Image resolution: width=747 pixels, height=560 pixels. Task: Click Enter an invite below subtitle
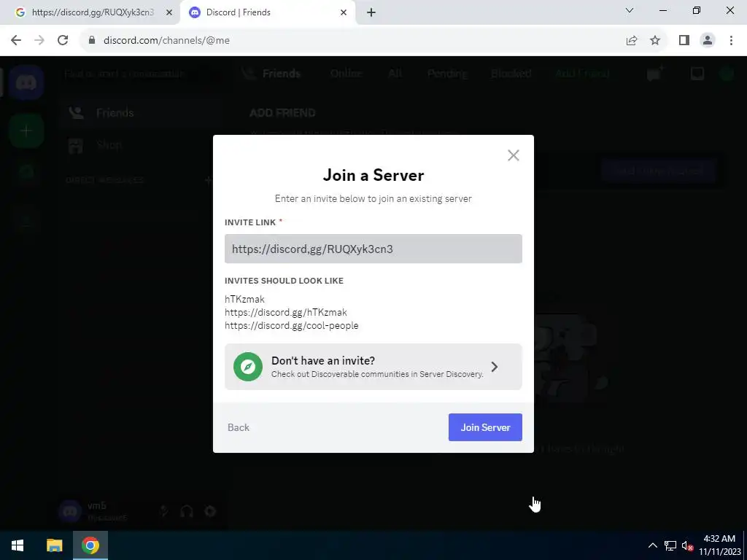pos(373,198)
